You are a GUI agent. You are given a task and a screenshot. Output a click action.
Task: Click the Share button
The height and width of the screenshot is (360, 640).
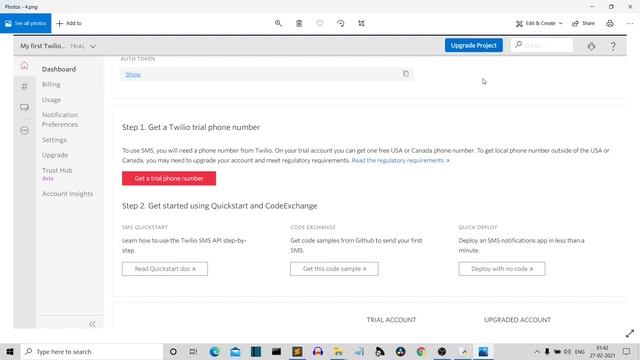coord(583,23)
